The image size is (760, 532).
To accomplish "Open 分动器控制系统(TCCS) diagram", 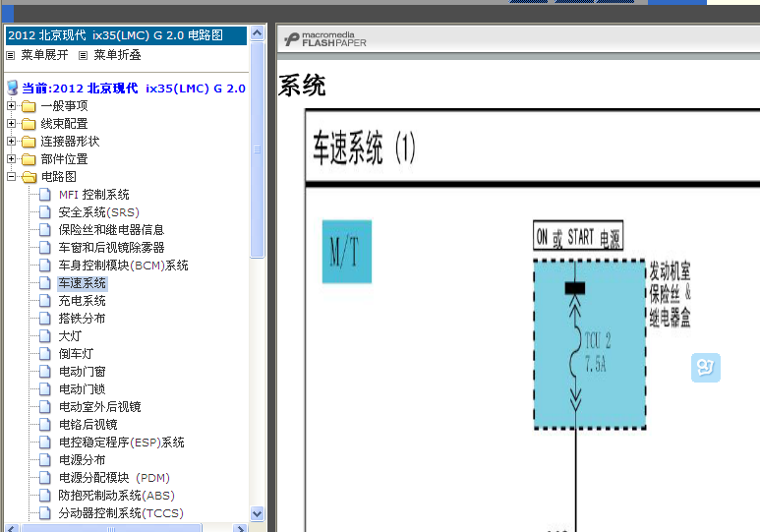I will pyautogui.click(x=121, y=513).
